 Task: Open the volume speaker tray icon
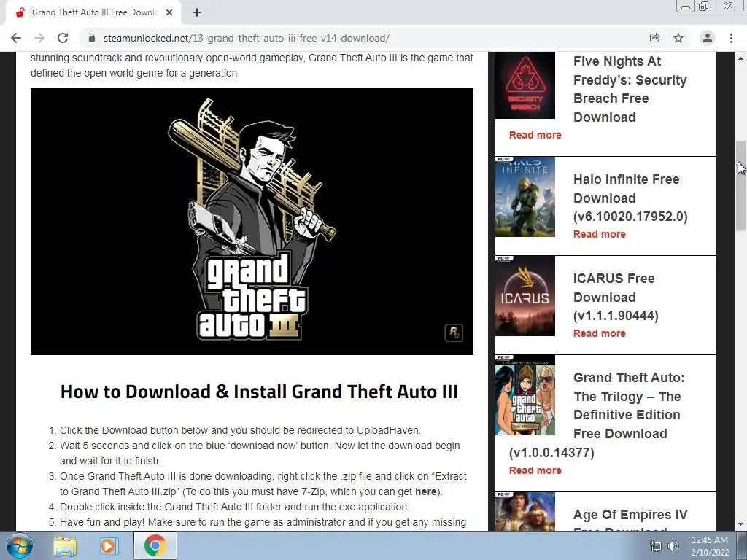(673, 546)
